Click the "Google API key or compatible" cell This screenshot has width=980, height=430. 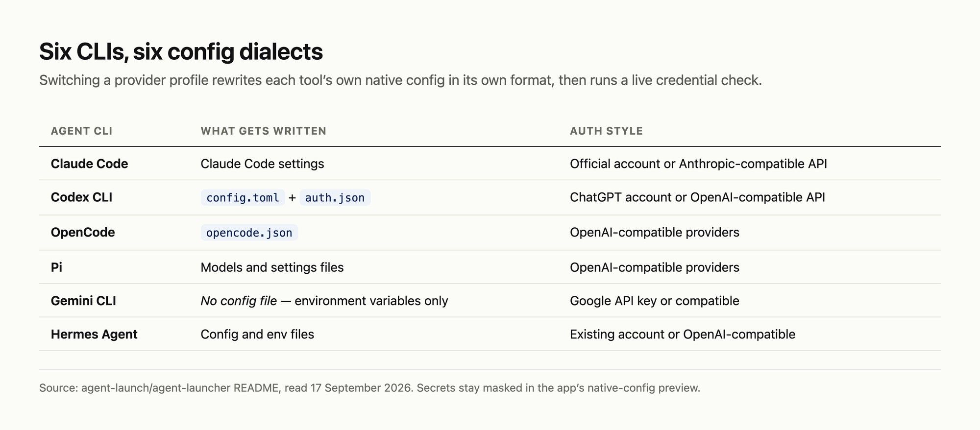click(x=654, y=301)
